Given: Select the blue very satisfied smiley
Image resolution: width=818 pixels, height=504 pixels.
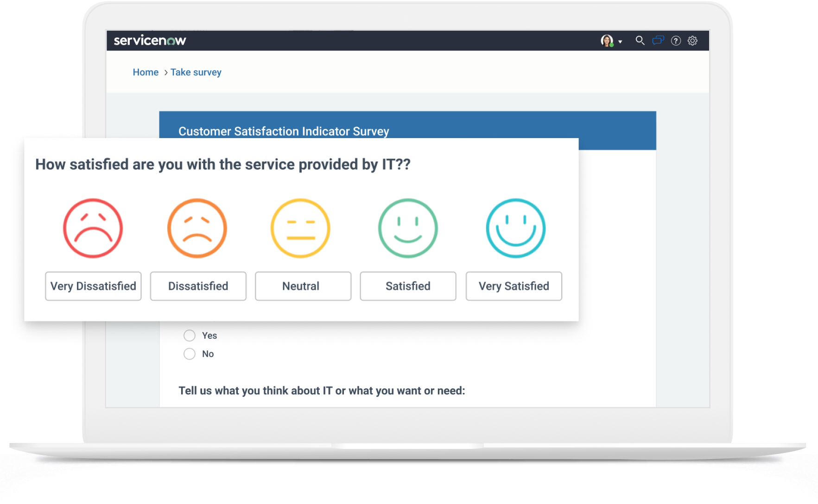Looking at the screenshot, I should click(x=515, y=228).
